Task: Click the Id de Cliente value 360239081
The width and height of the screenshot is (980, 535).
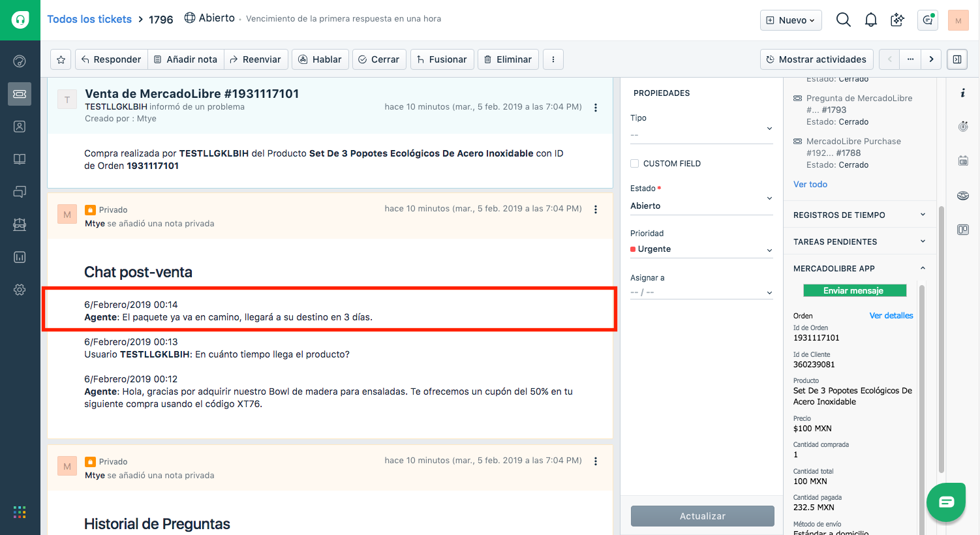Action: pyautogui.click(x=814, y=365)
